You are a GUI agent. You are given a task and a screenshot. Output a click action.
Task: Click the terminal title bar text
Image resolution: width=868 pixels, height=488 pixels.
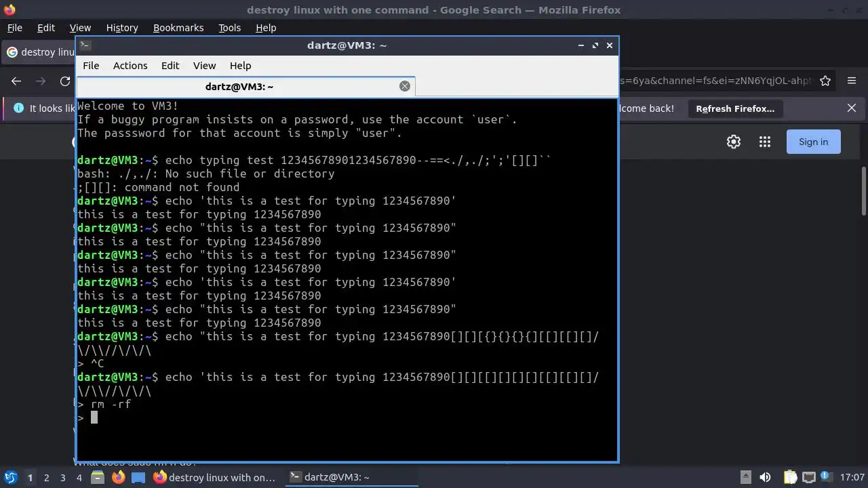point(347,45)
